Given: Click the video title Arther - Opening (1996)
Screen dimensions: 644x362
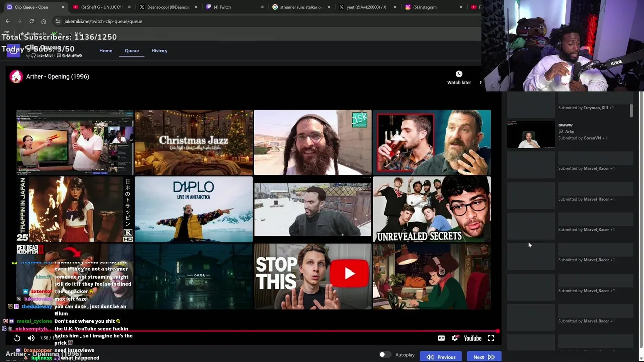Looking at the screenshot, I should (x=57, y=77).
